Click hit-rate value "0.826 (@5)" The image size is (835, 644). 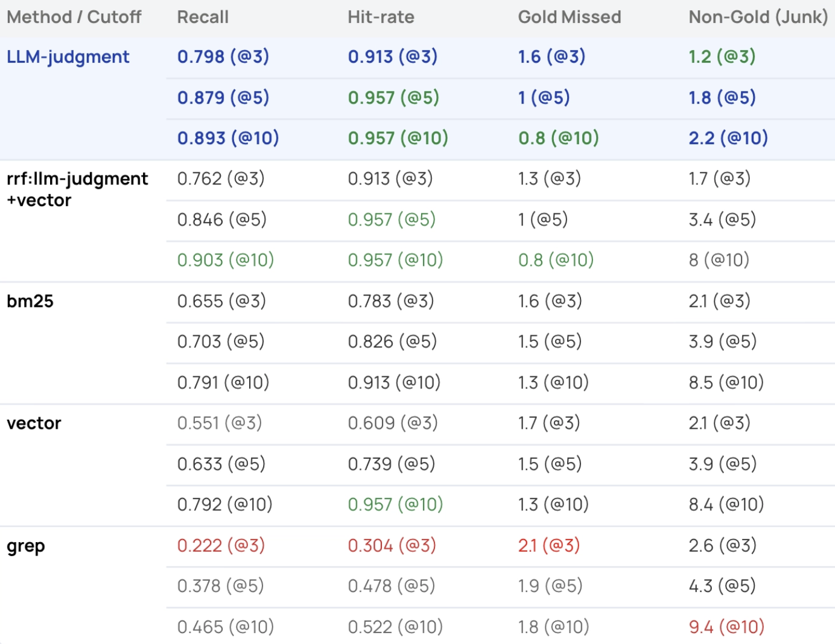392,341
